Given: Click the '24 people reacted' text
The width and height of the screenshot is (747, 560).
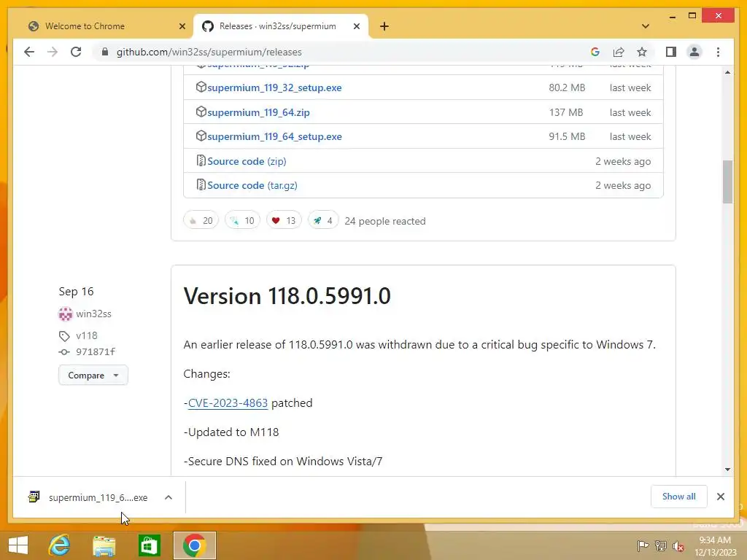Looking at the screenshot, I should point(385,221).
